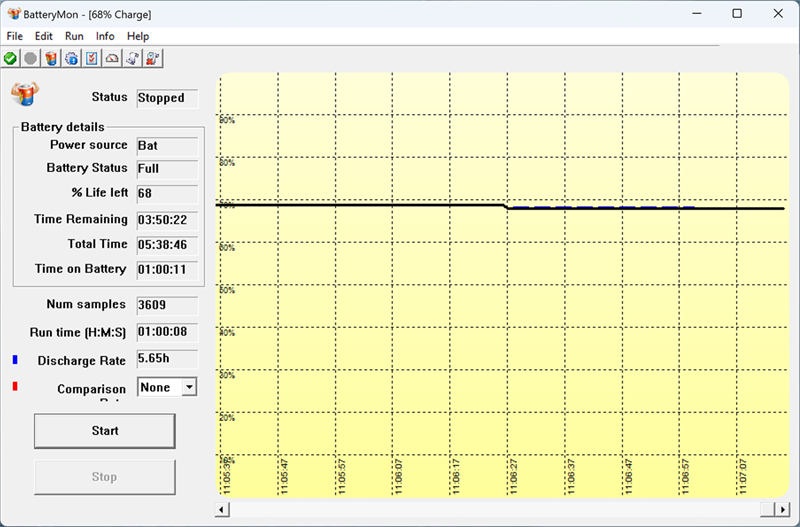
Task: Click the clock with red X toolbar icon
Action: [x=153, y=59]
